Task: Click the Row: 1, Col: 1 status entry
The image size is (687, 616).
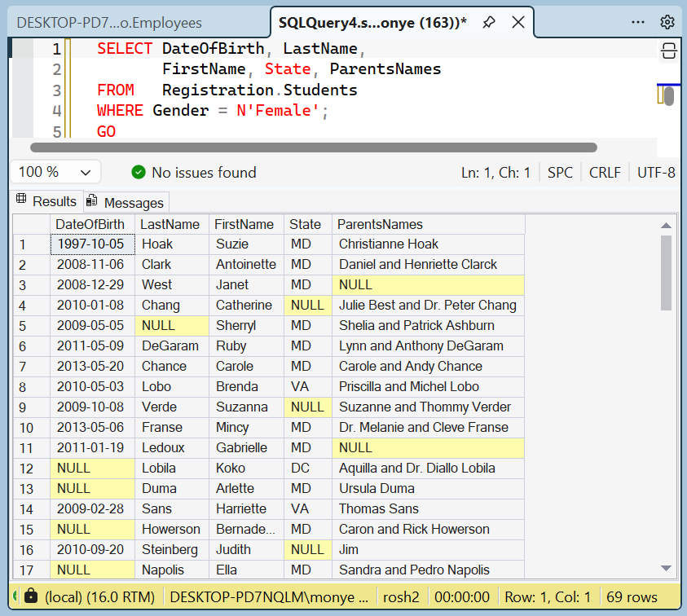Action: point(548,596)
